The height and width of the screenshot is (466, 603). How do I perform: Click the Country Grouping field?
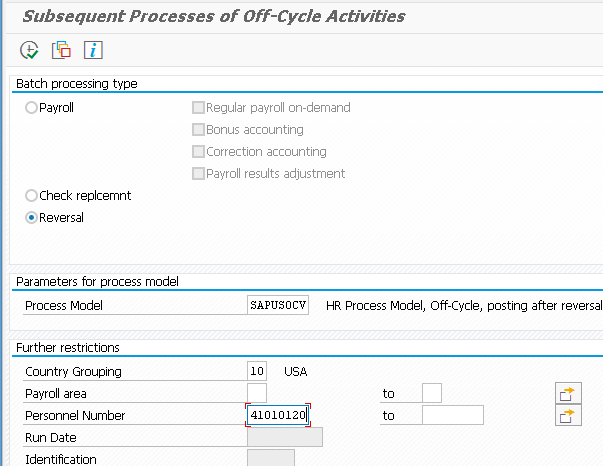tap(256, 371)
